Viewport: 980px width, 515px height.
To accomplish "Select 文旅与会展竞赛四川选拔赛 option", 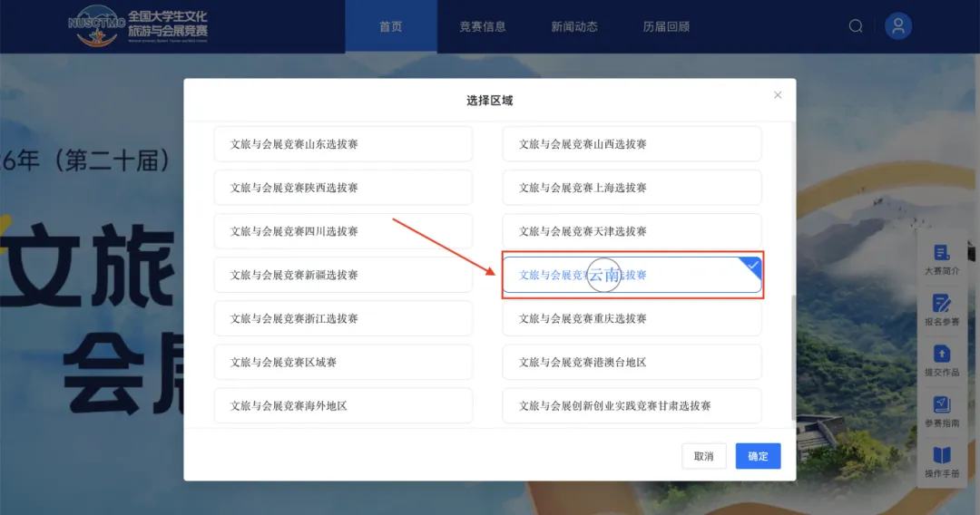I will tap(343, 231).
